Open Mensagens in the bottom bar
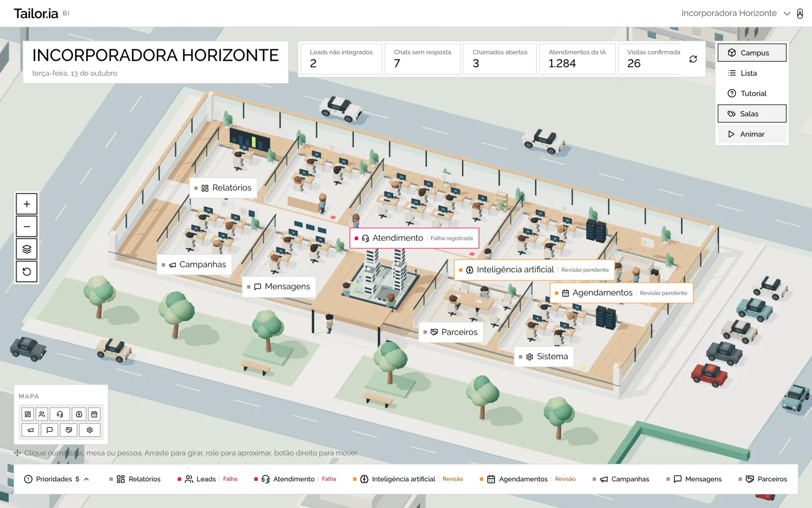This screenshot has width=812, height=508. click(694, 479)
